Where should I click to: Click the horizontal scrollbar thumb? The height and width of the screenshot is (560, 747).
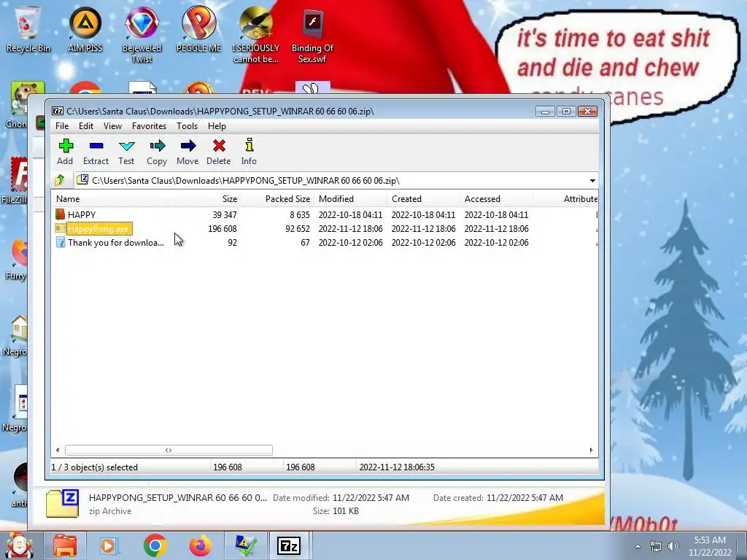tap(169, 450)
